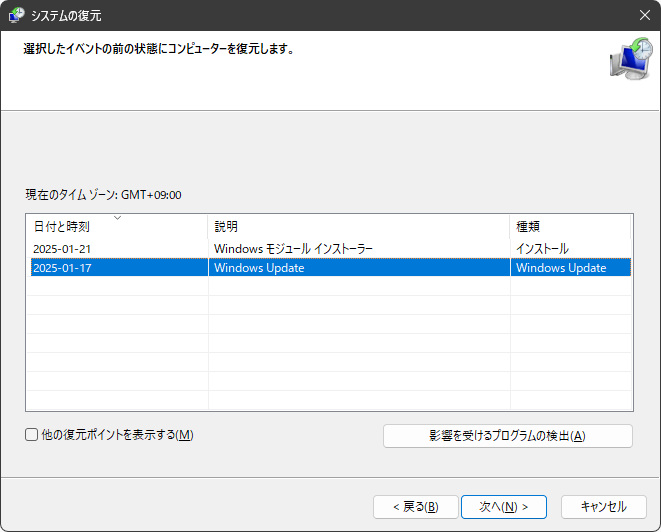Close the システムの復元 dialog
661x532 pixels.
[x=645, y=15]
